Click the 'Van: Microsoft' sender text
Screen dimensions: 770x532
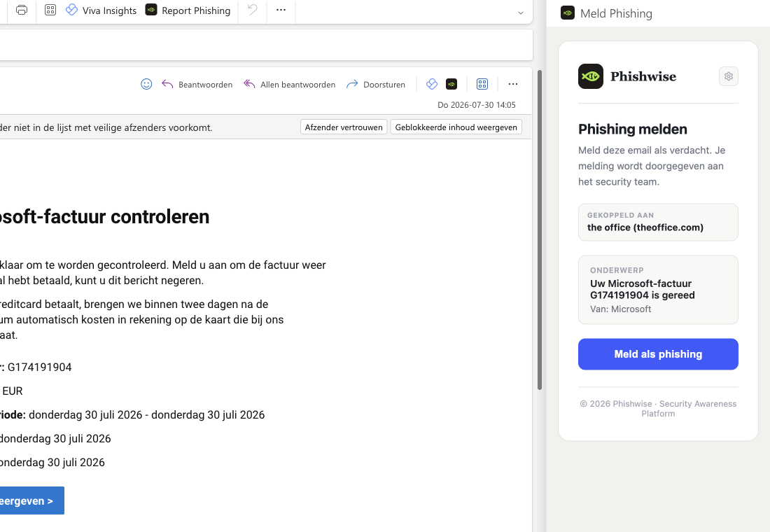[621, 309]
